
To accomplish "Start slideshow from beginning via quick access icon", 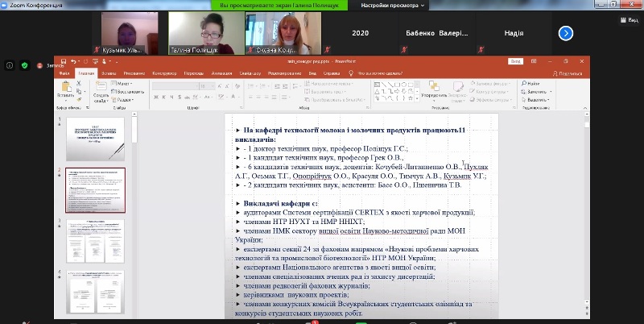I will click(95, 61).
